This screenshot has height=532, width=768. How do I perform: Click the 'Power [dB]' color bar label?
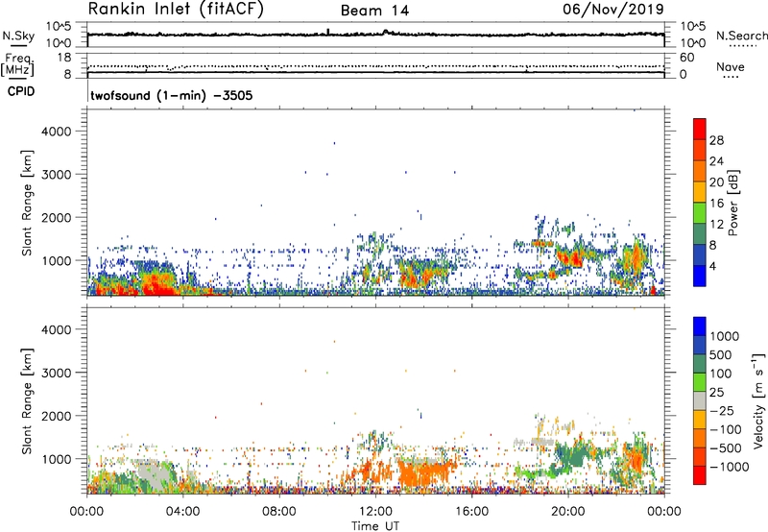(732, 203)
